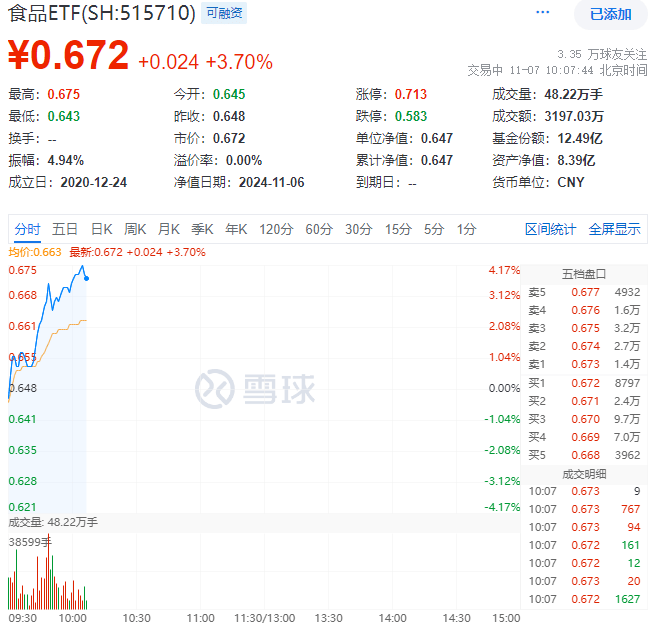Click the 单位净值 0.647 stat

[404, 138]
